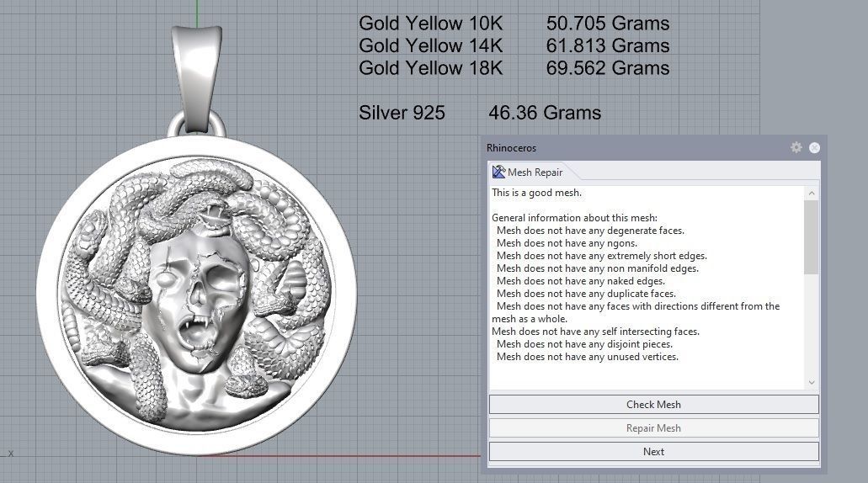Click the scroll down arrow in mesh info
Viewport: 868px width, 483px height.
pyautogui.click(x=812, y=382)
